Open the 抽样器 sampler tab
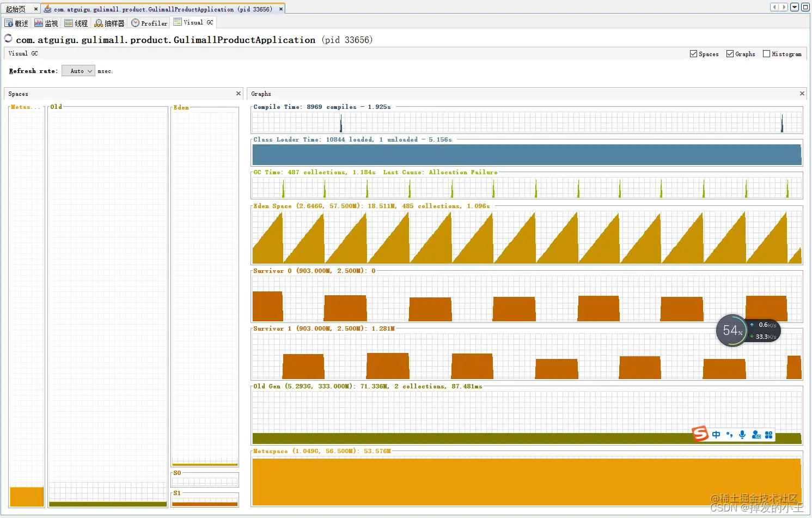The height and width of the screenshot is (518, 812). click(x=109, y=23)
